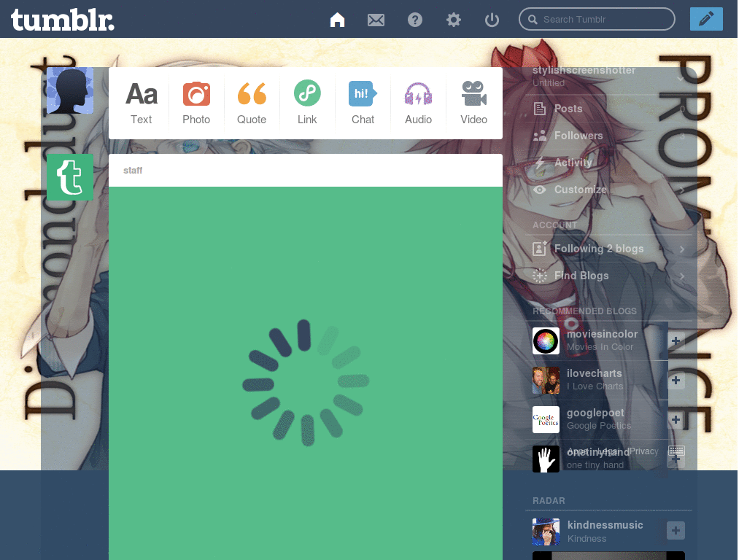This screenshot has width=747, height=560.
Task: Open Find Blogs
Action: (x=609, y=276)
